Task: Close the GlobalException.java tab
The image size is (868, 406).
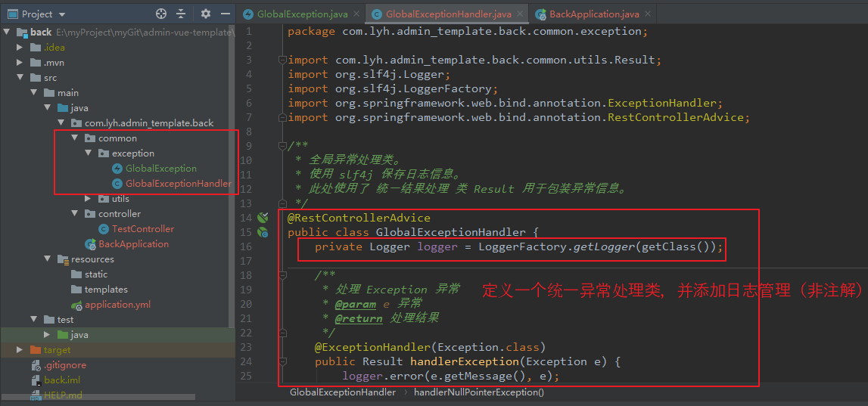Action: coord(356,14)
